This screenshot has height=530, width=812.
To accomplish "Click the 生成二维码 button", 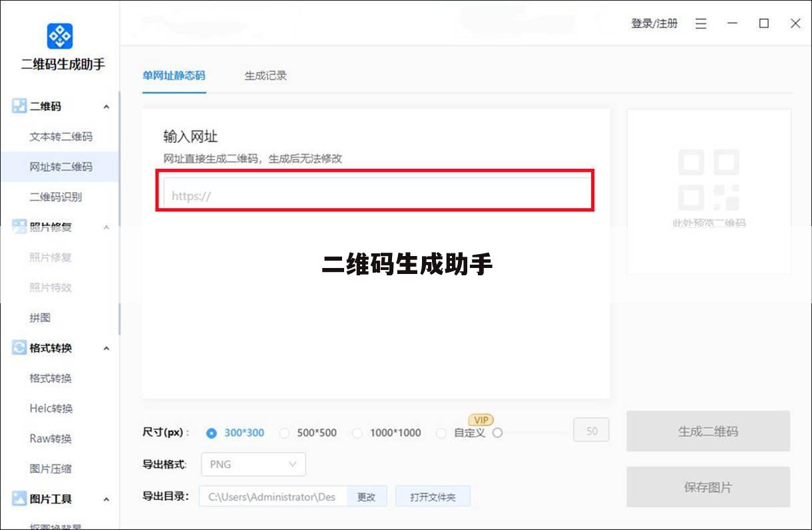I will coord(708,432).
